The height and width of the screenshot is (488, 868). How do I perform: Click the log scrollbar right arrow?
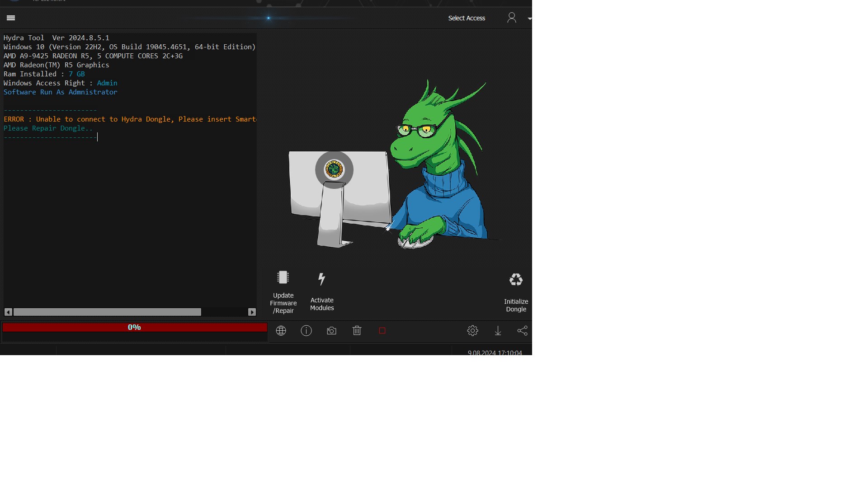click(252, 312)
